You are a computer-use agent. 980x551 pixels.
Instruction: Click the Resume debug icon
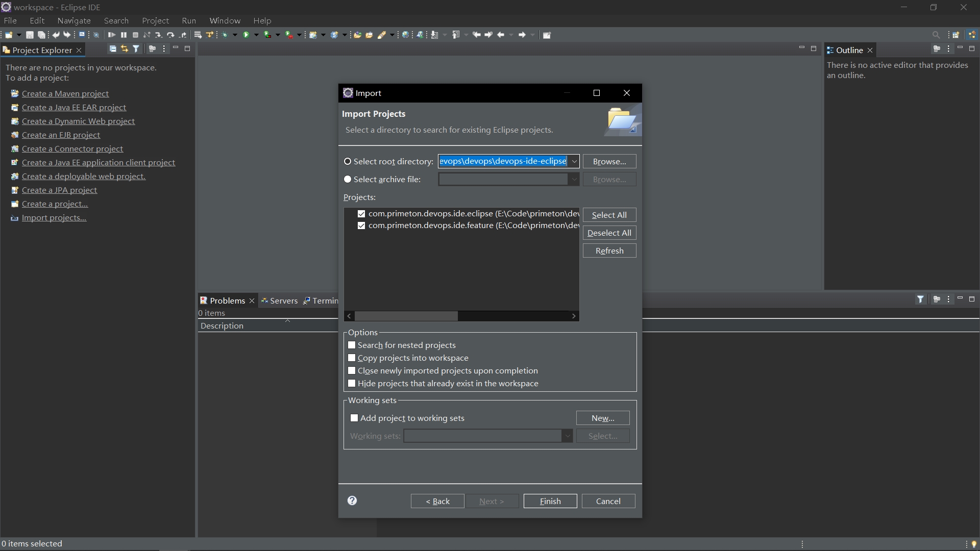point(111,35)
